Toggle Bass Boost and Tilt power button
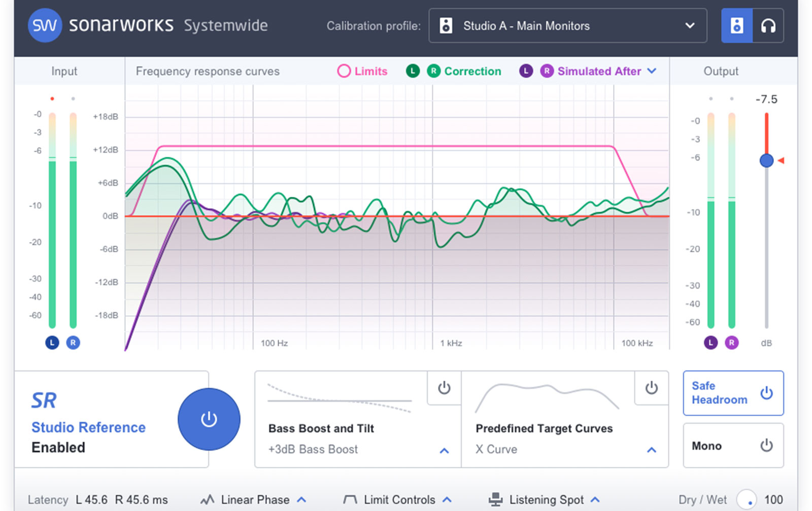 (444, 388)
